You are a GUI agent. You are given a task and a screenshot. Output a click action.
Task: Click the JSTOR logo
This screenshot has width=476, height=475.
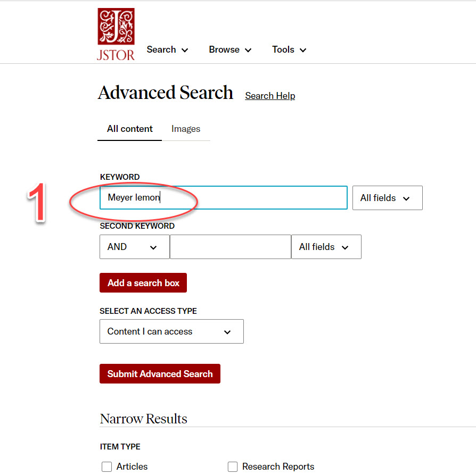[116, 33]
